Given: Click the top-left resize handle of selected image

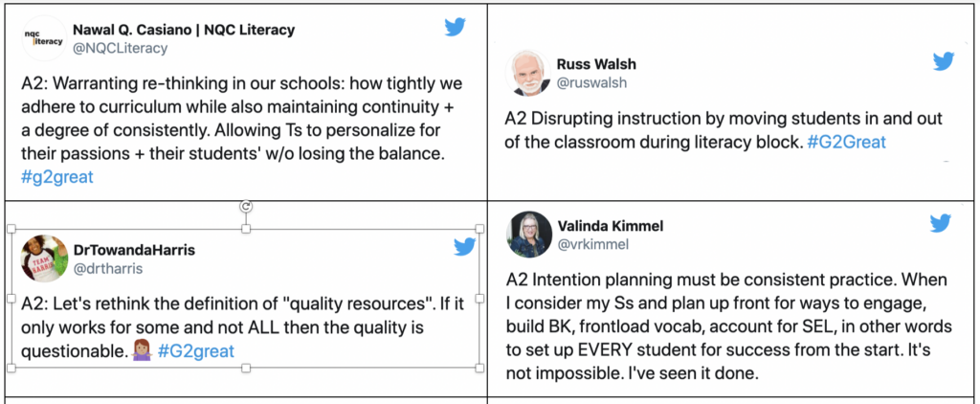Looking at the screenshot, I should (x=11, y=229).
